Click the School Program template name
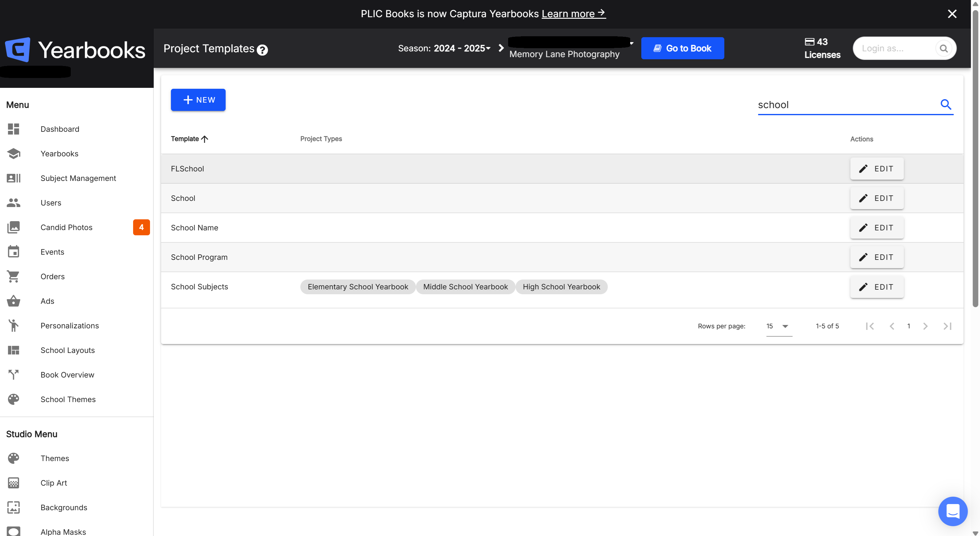 click(x=199, y=257)
